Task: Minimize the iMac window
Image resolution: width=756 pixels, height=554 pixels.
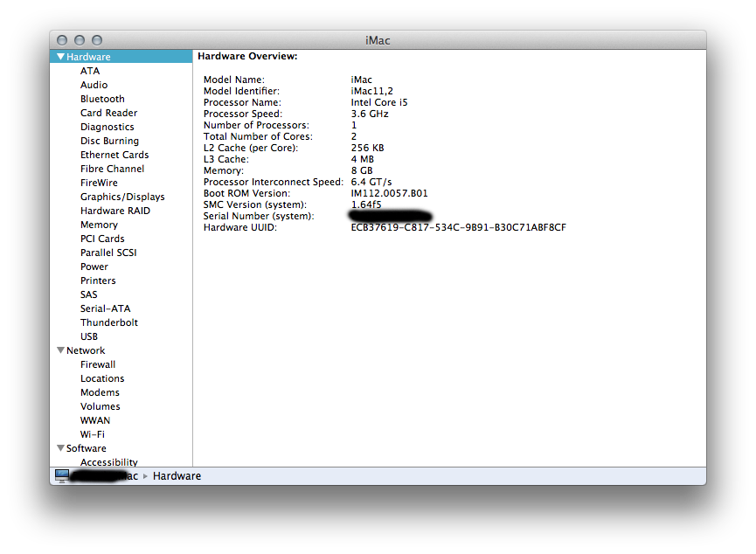Action: tap(79, 40)
